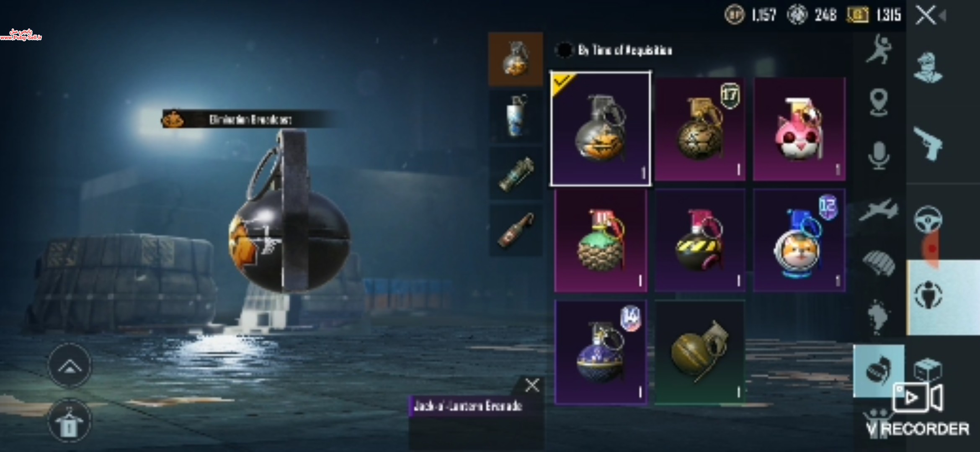
Task: Select the pink cat grenade skin
Action: [799, 129]
